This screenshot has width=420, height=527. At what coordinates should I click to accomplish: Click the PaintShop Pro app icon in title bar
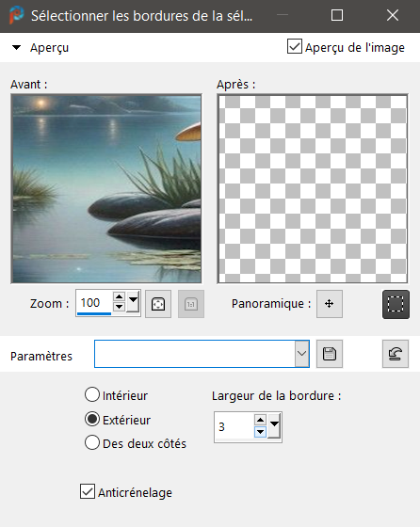point(16,15)
